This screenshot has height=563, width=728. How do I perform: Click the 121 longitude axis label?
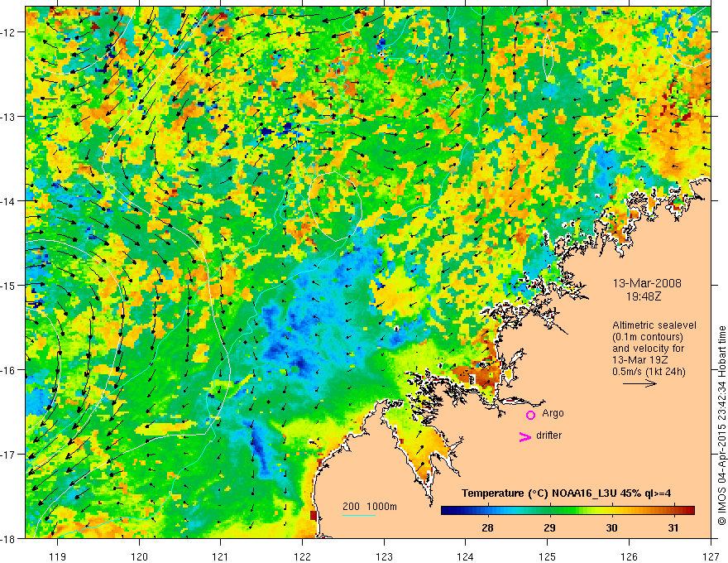click(x=221, y=556)
